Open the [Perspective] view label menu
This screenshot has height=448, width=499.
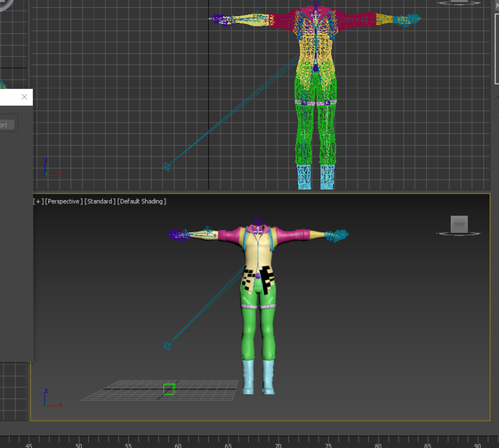tap(64, 201)
